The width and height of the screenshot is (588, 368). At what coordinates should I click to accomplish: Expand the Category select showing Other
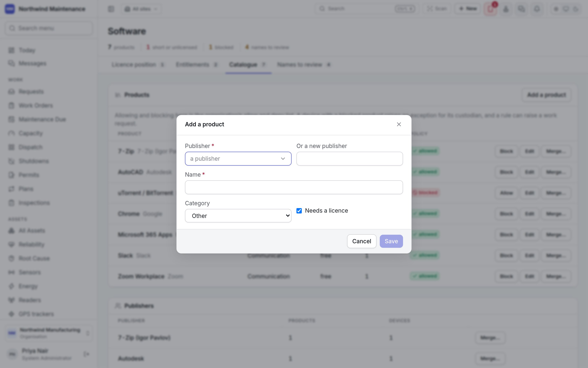pos(238,216)
